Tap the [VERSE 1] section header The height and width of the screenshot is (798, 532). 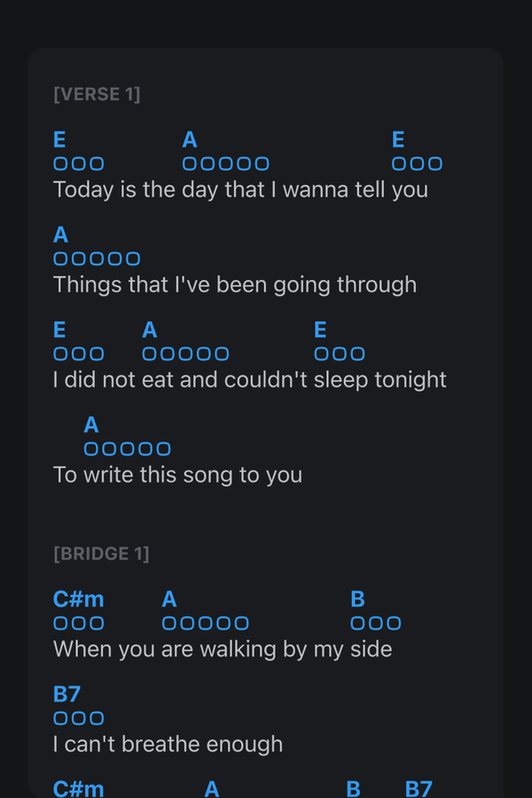97,94
